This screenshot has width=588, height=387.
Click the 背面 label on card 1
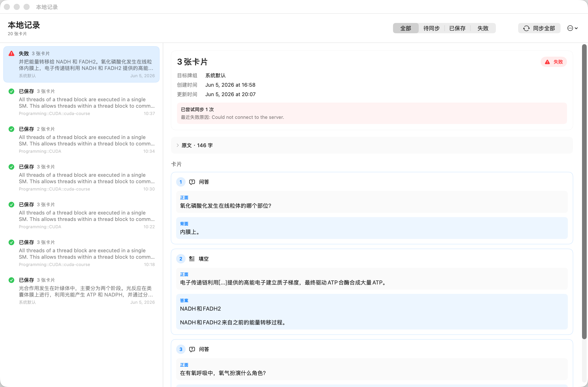[184, 224]
